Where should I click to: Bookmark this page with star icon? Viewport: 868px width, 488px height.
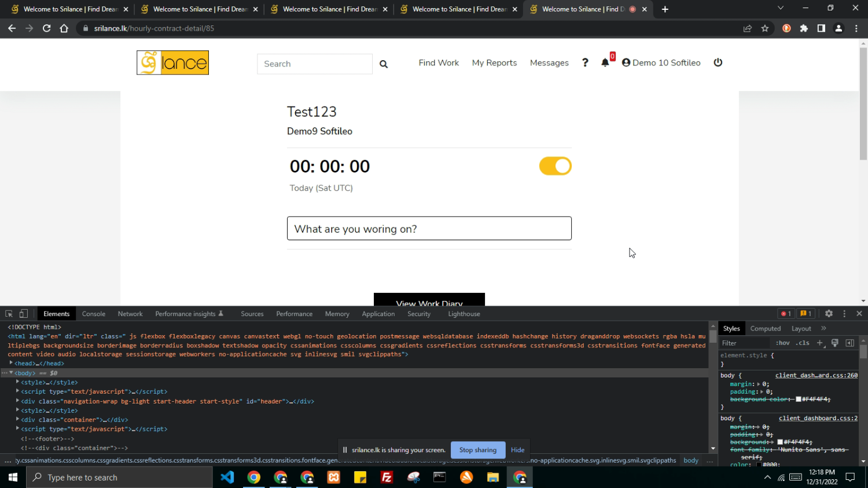[x=765, y=28]
